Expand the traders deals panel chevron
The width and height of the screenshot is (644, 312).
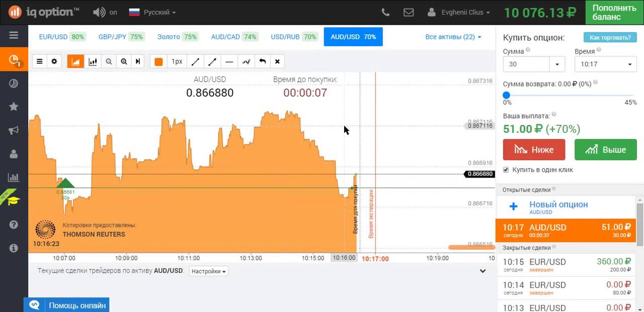(x=482, y=271)
